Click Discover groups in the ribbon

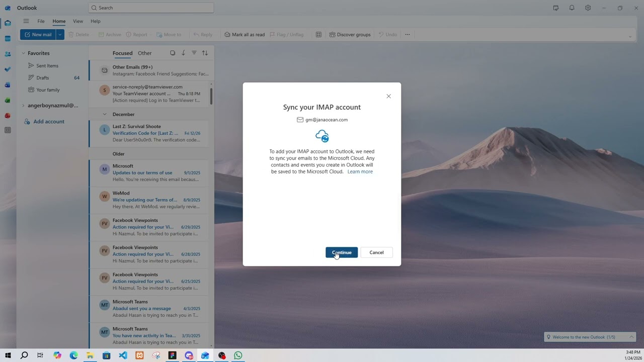tap(350, 35)
